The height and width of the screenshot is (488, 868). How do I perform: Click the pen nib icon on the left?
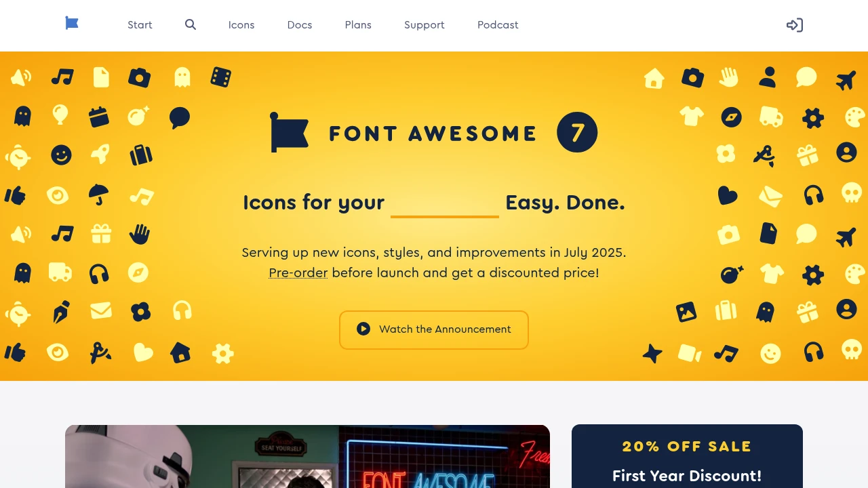coord(61,312)
